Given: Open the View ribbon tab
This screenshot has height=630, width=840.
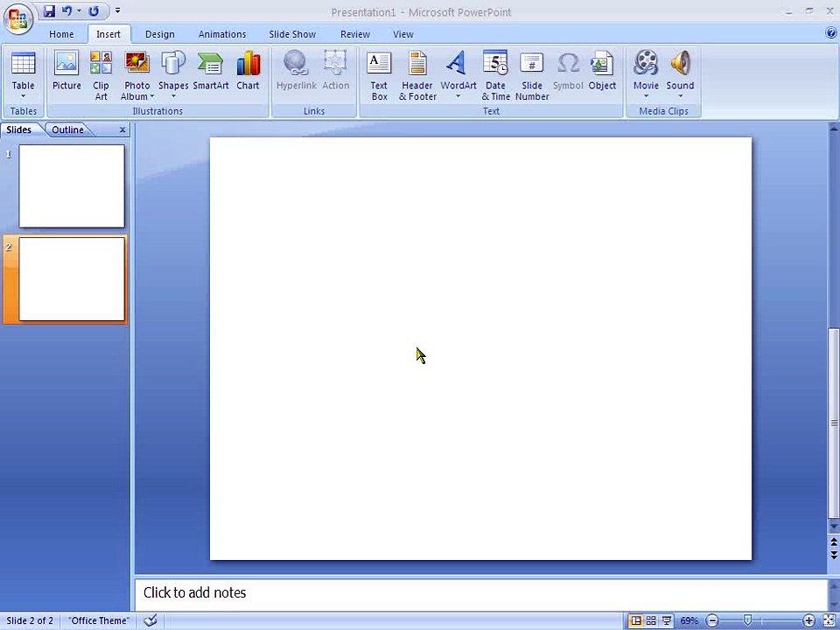Looking at the screenshot, I should pyautogui.click(x=402, y=34).
